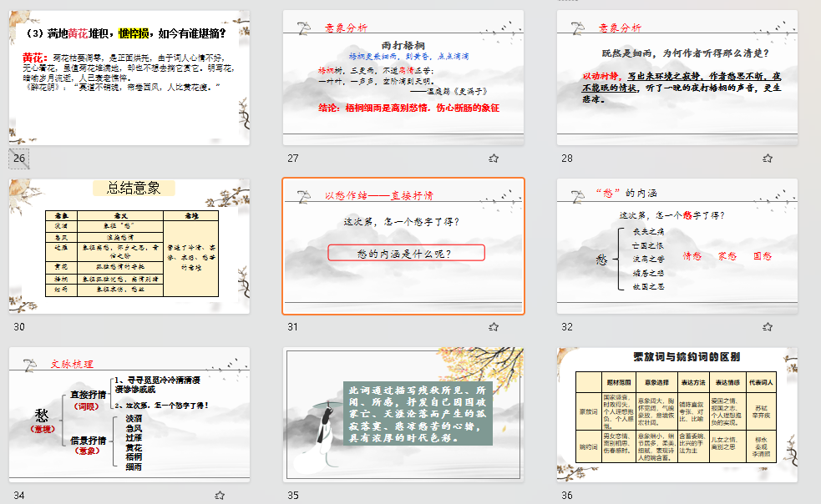
Task: Select slide 35 with the umbrella figure
Action: (403, 415)
